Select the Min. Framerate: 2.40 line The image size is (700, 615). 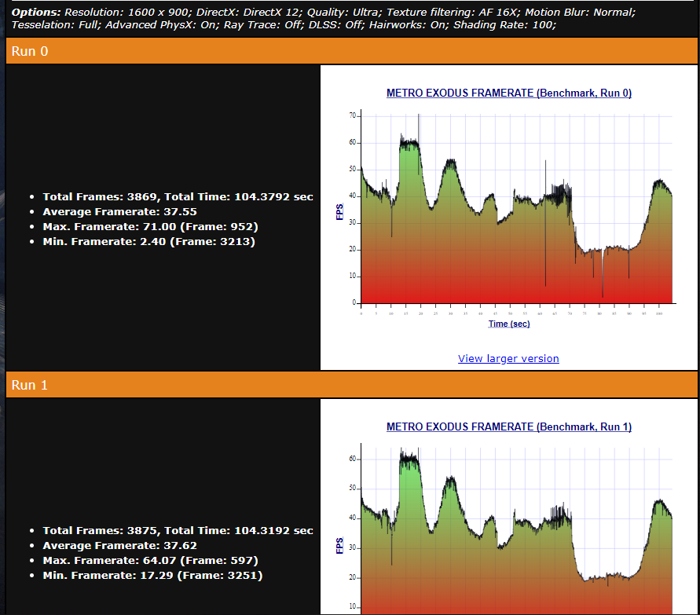[x=148, y=242]
